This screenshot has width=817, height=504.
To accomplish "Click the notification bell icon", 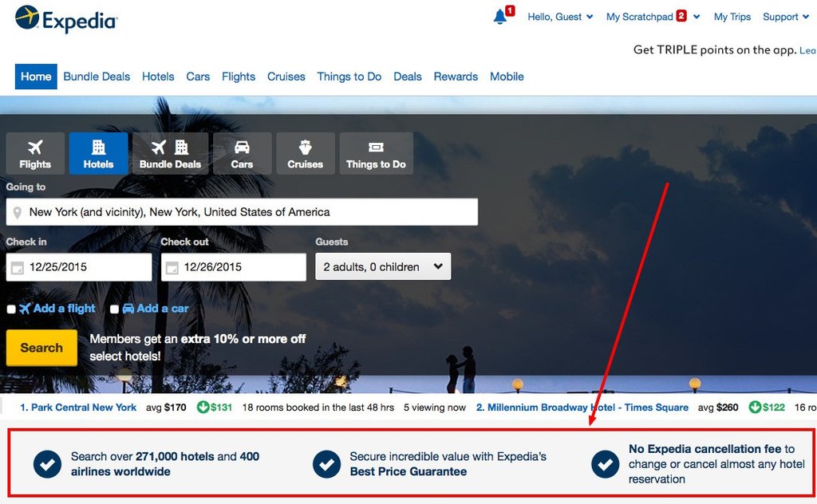I will pyautogui.click(x=498, y=16).
